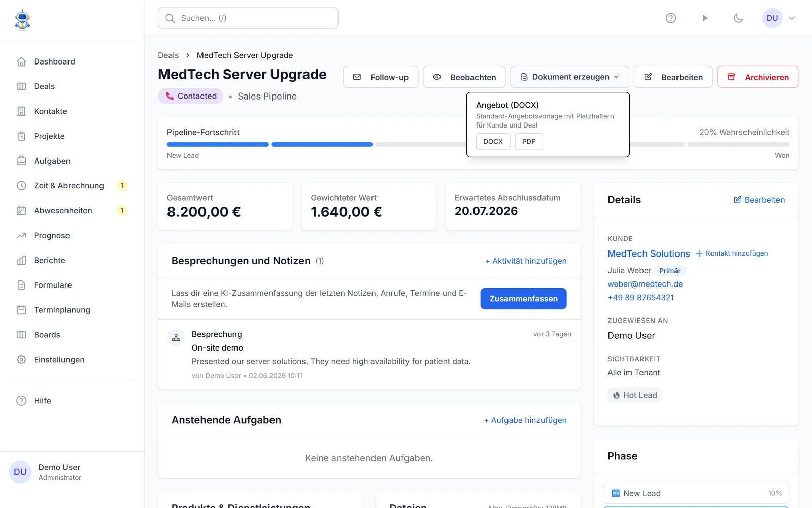This screenshot has height=508, width=812.
Task: Click the Zusammenfassen button
Action: [x=524, y=299]
